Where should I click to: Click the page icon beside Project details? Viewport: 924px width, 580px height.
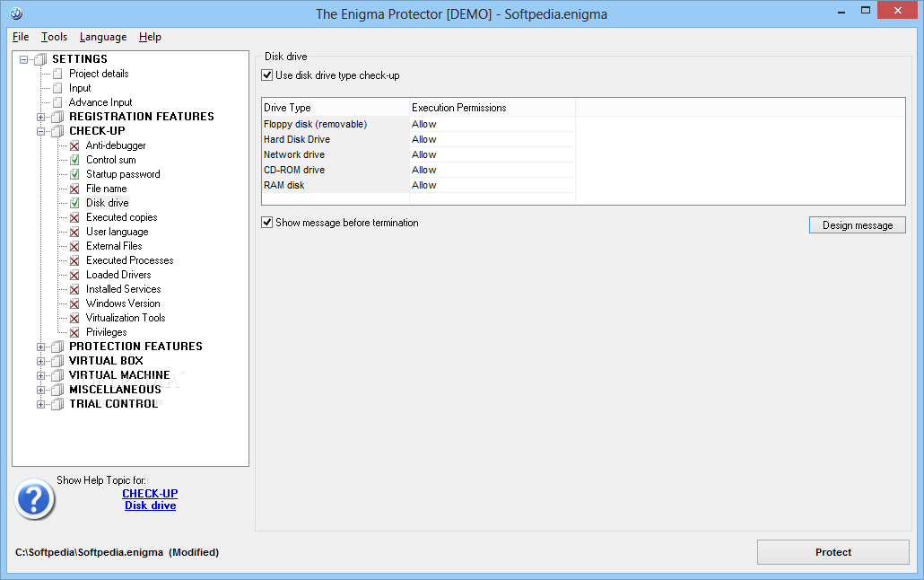[57, 74]
